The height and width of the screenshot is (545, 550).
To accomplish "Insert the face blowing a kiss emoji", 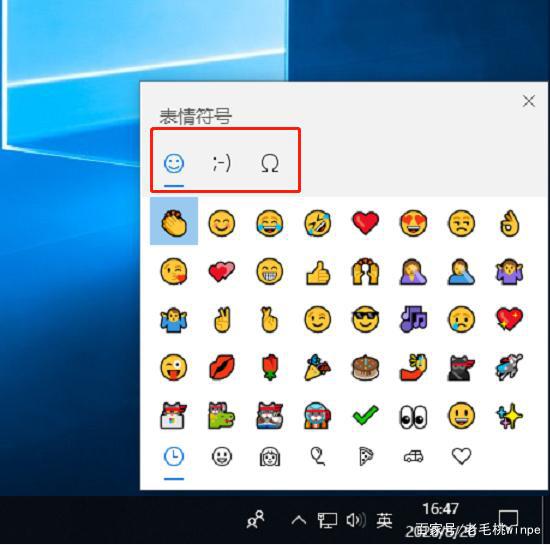I will [x=174, y=271].
